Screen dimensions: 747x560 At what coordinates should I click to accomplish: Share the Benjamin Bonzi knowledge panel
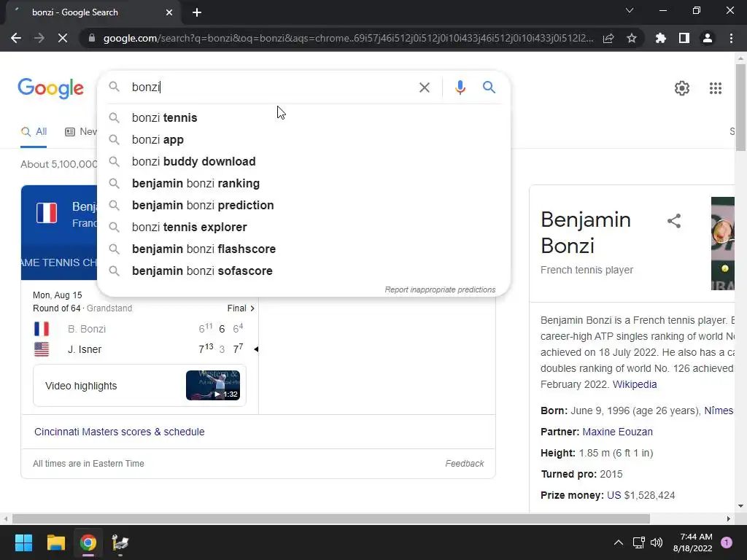pos(673,221)
